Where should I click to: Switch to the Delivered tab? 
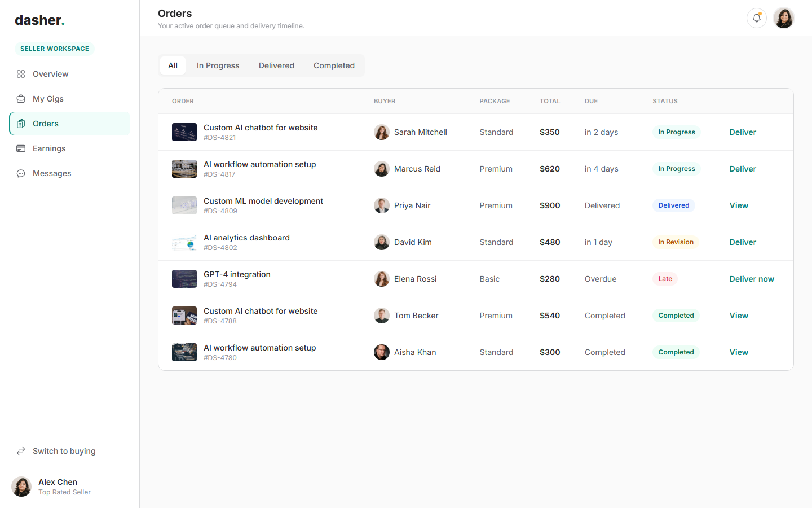click(276, 65)
